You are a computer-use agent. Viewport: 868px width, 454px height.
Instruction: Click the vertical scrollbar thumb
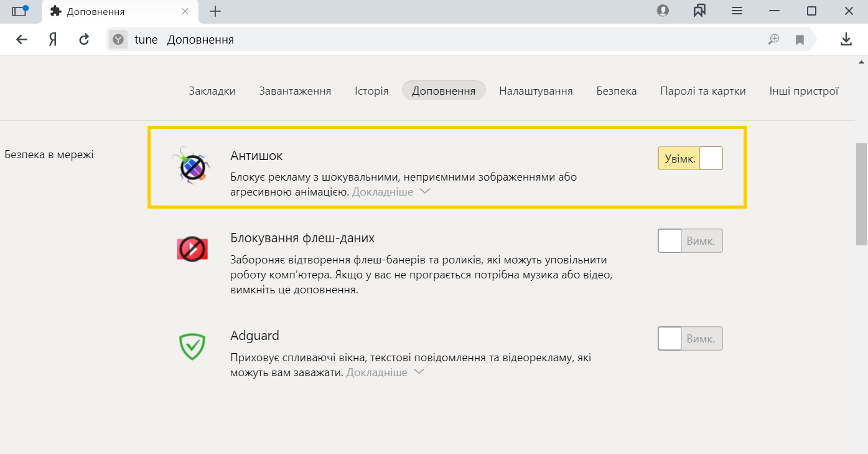tap(861, 194)
